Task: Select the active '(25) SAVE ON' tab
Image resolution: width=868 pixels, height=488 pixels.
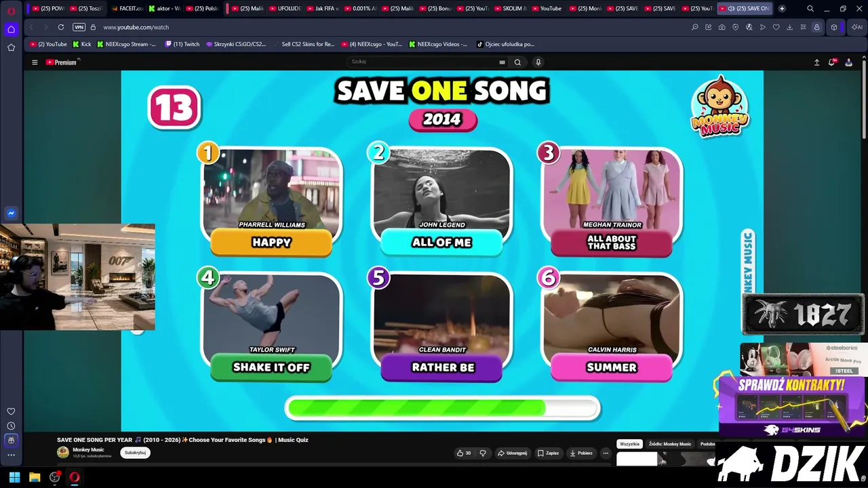Action: pos(743,9)
